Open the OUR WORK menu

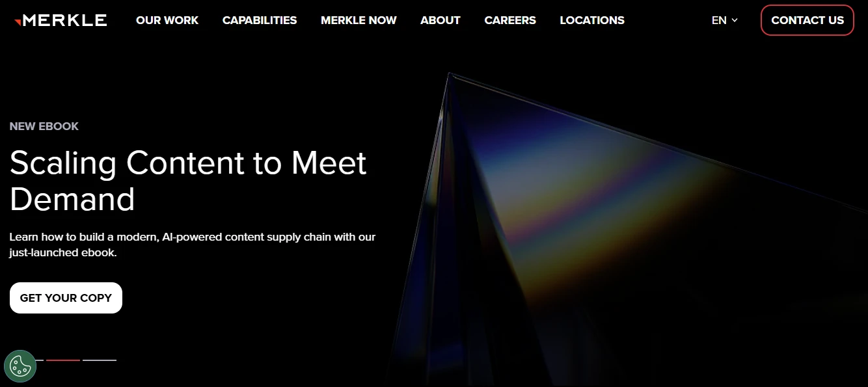tap(167, 20)
